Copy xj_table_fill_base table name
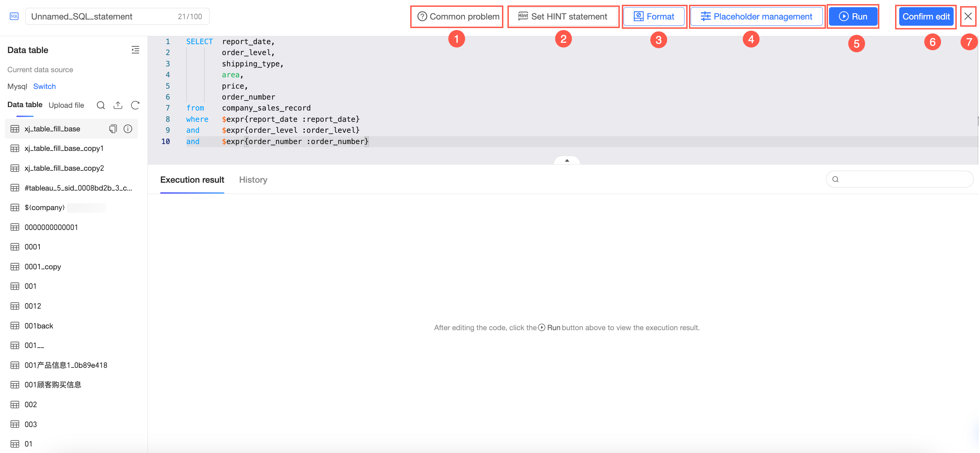The height and width of the screenshot is (453, 980). [113, 129]
